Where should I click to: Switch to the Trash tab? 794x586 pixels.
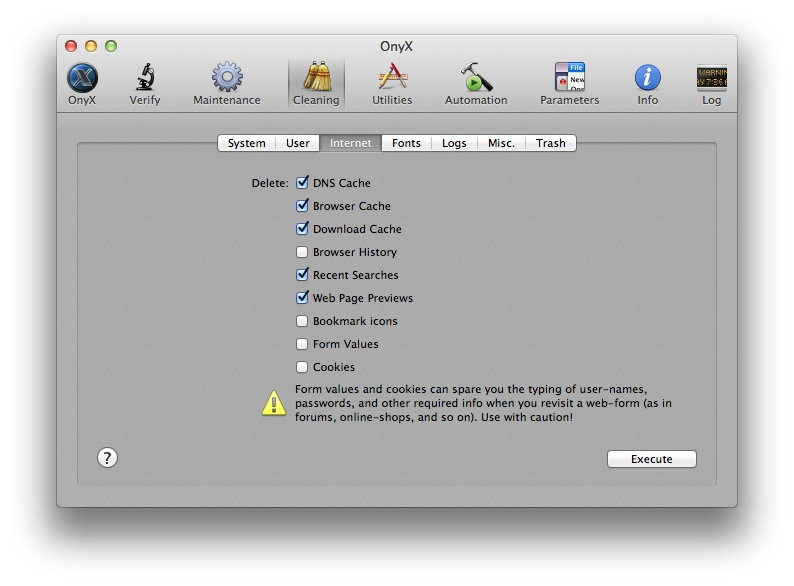551,143
